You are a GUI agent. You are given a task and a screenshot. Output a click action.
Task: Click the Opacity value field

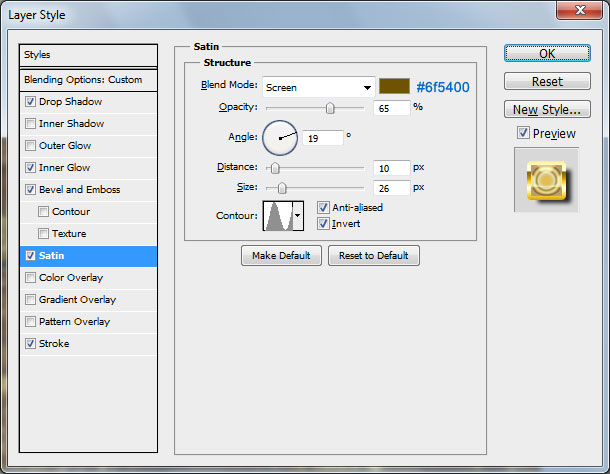[x=391, y=108]
